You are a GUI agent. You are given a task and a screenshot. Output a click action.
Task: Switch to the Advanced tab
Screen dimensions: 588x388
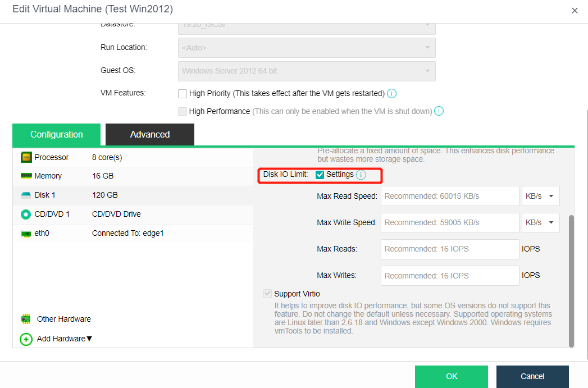(x=150, y=135)
